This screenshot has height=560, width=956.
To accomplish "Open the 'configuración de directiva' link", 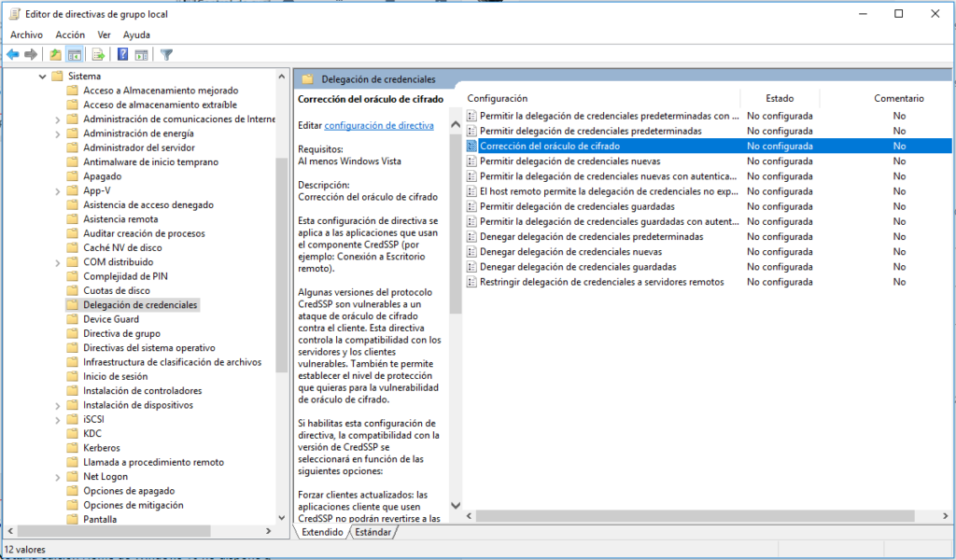I will 379,125.
